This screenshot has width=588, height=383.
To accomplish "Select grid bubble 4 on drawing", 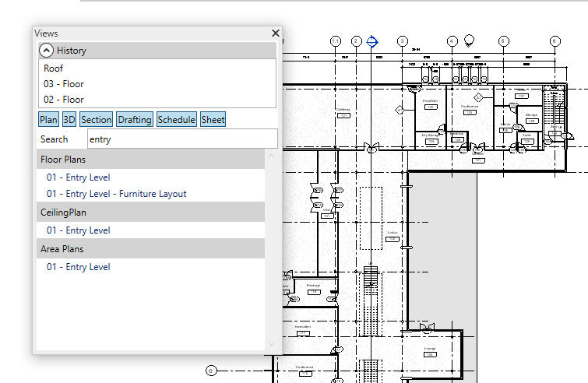I will tap(452, 40).
